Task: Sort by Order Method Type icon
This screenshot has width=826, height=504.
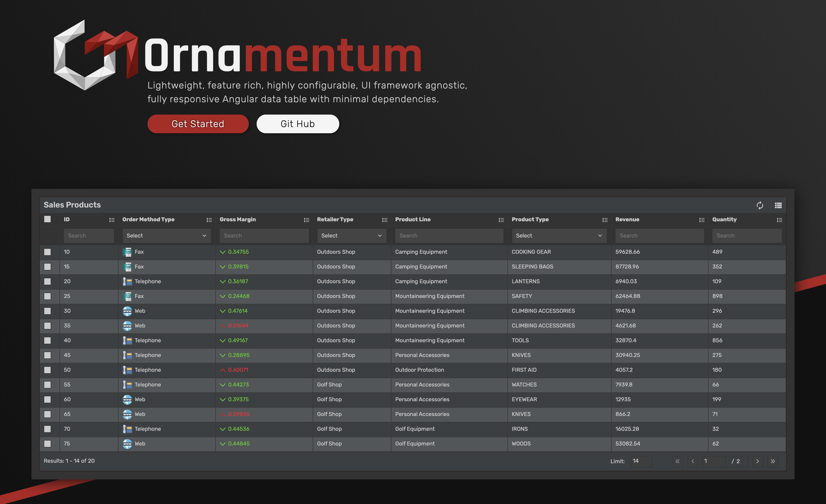Action: (x=209, y=220)
